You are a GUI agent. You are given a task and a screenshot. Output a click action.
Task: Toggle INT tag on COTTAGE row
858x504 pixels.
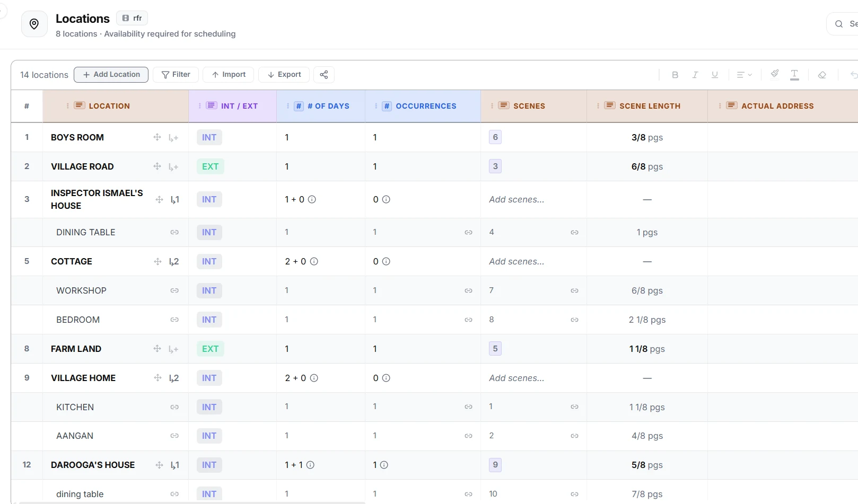[x=209, y=261]
